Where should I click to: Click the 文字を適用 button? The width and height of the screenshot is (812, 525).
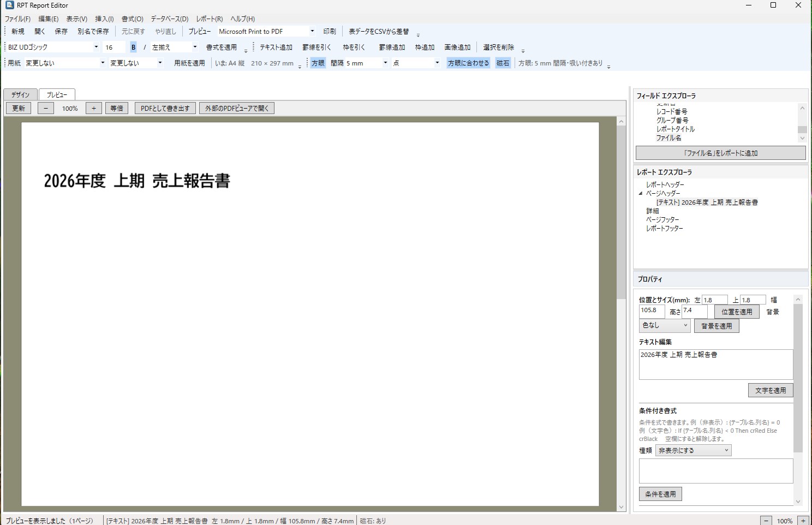tap(771, 390)
